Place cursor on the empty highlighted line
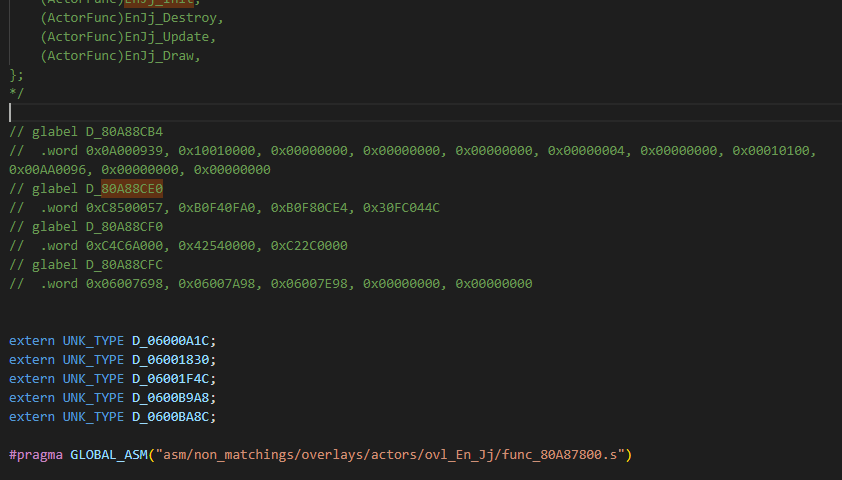This screenshot has width=842, height=480. [x=400, y=113]
